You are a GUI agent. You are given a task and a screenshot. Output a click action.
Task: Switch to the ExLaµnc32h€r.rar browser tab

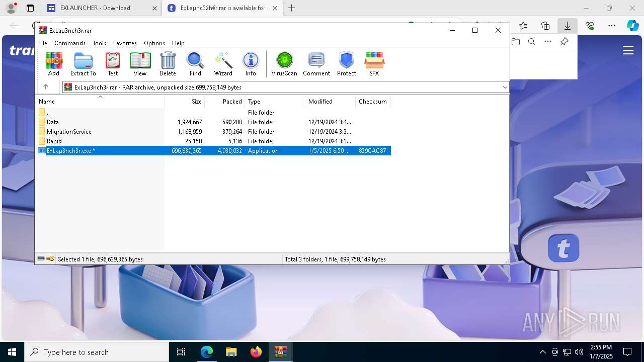[223, 8]
